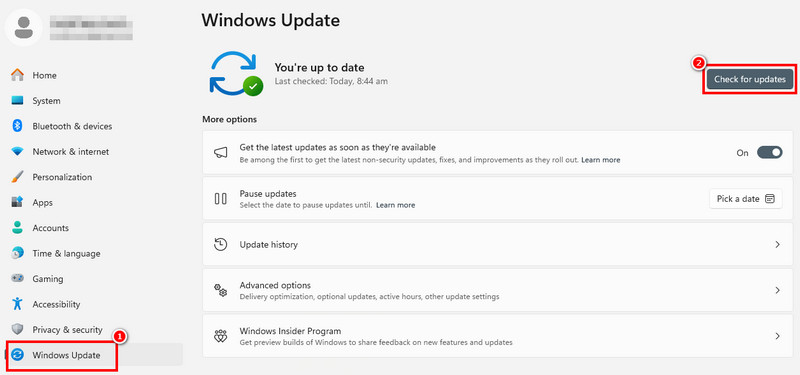Select Windows Update in sidebar
This screenshot has width=800, height=375.
[x=94, y=355]
